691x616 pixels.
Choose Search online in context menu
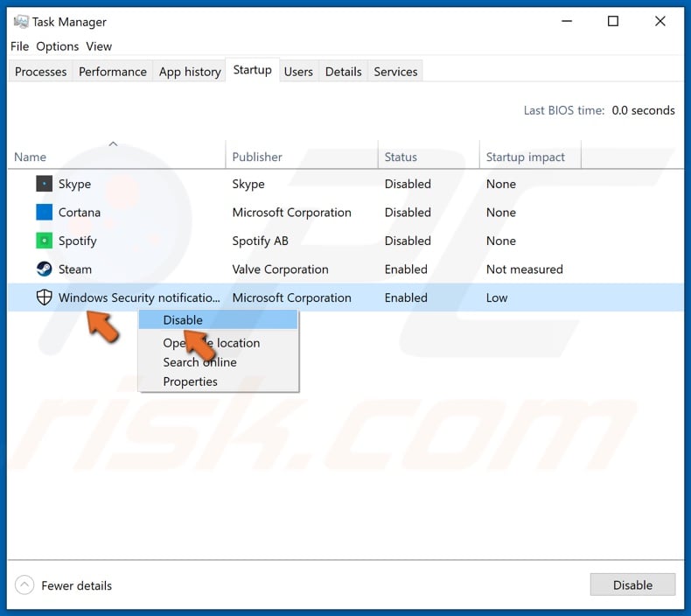(x=218, y=362)
